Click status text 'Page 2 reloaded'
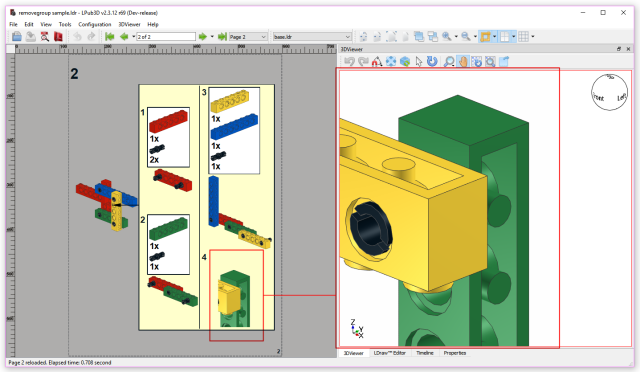The width and height of the screenshot is (640, 372). point(28,363)
